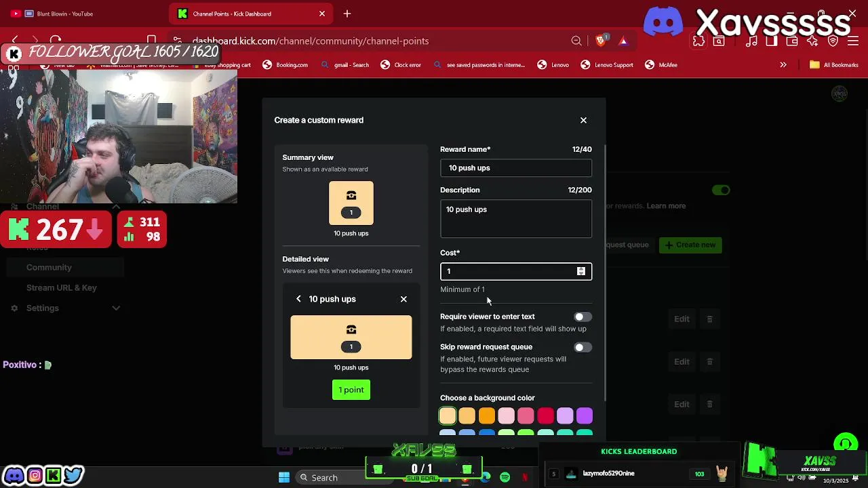Click the Twitter bird icon in overlay
Screen dimensions: 868x488
73,475
